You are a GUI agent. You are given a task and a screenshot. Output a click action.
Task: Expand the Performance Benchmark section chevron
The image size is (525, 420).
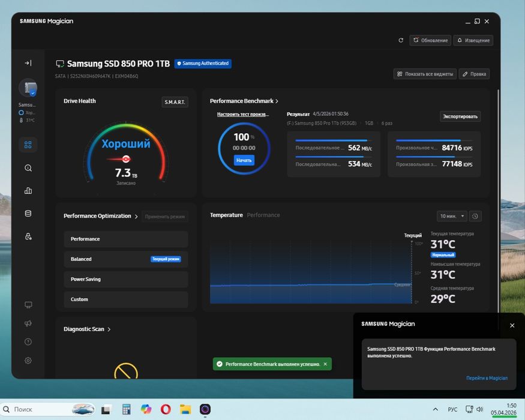[277, 101]
